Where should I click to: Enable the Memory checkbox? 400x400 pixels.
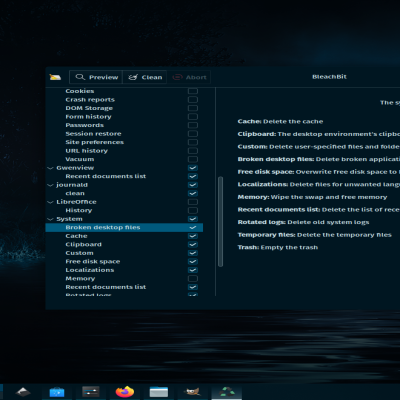pos(193,279)
